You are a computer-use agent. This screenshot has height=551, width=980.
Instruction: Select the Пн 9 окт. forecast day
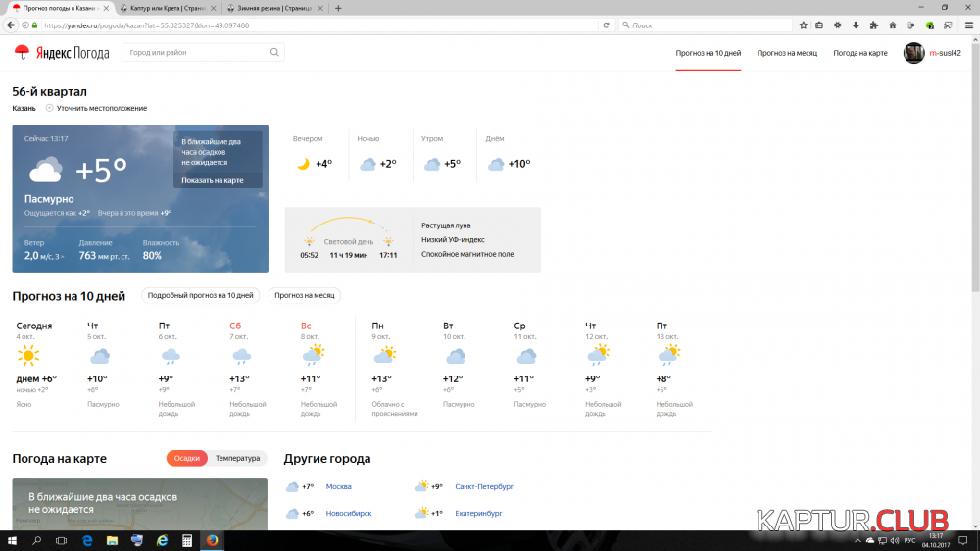pyautogui.click(x=394, y=369)
